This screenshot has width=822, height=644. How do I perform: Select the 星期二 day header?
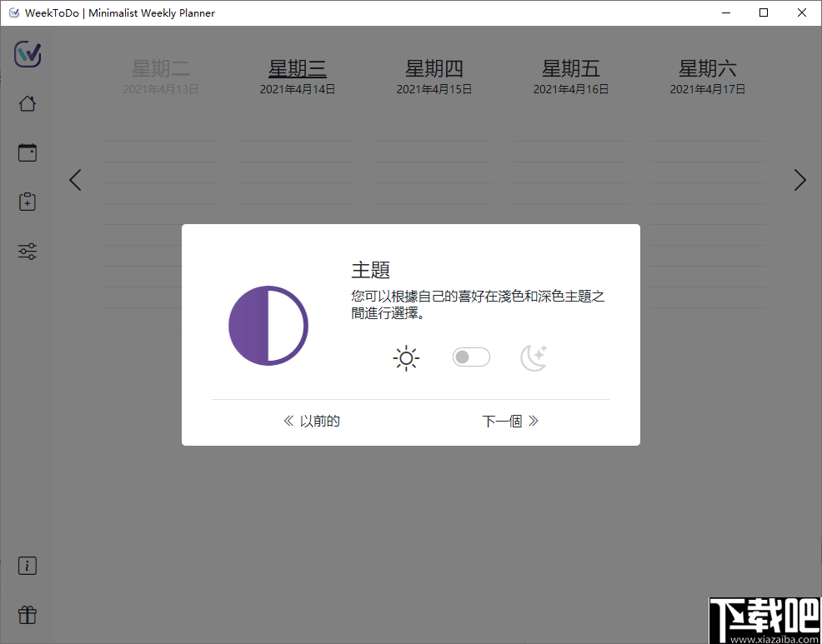tap(161, 68)
